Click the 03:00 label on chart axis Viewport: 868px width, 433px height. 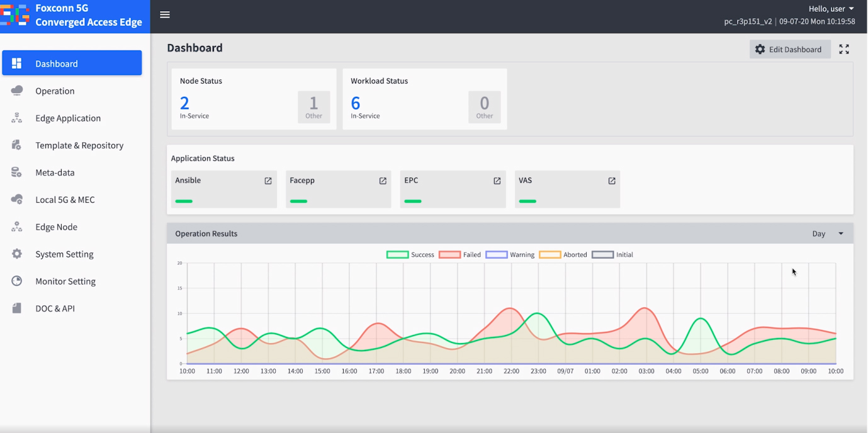(646, 371)
